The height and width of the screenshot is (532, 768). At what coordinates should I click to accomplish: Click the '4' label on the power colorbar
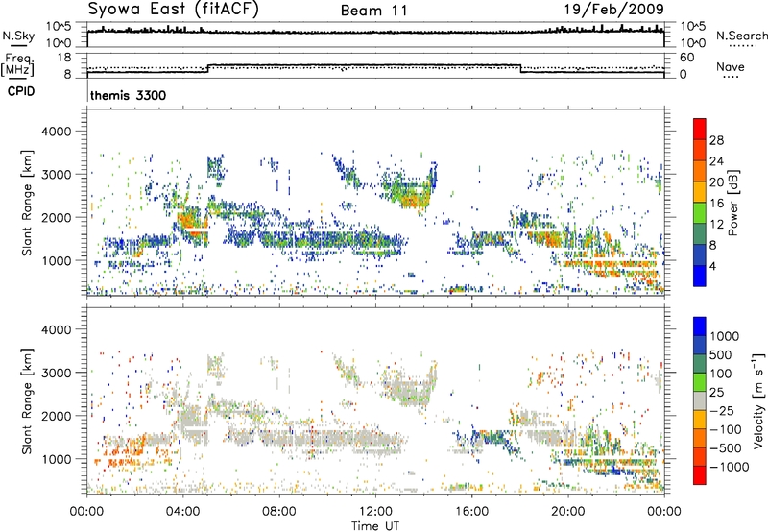pyautogui.click(x=713, y=267)
